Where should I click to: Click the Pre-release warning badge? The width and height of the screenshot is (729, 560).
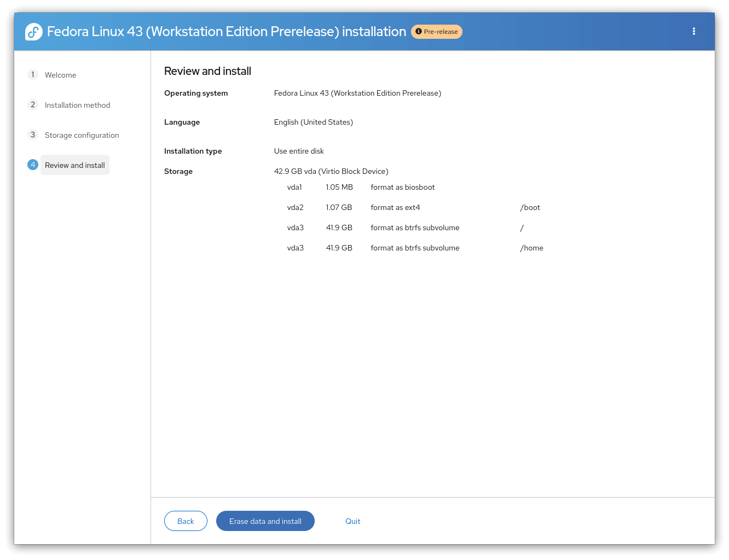coord(436,32)
